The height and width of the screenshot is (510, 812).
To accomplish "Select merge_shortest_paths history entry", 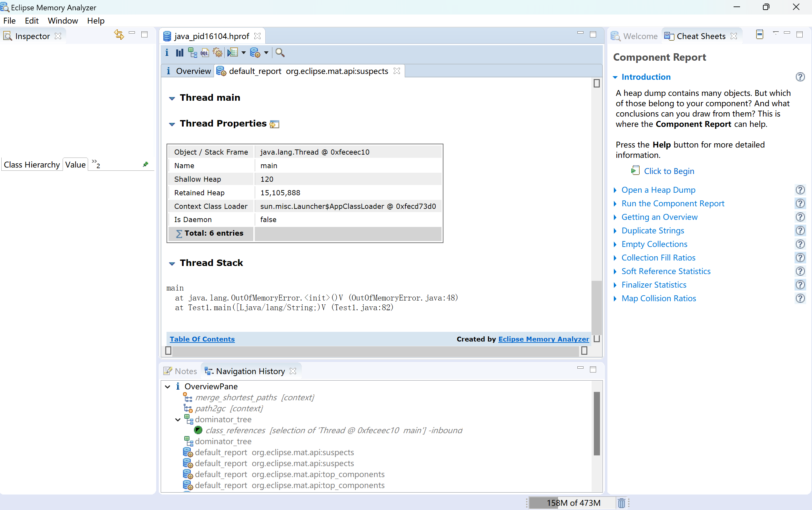I will tap(255, 397).
